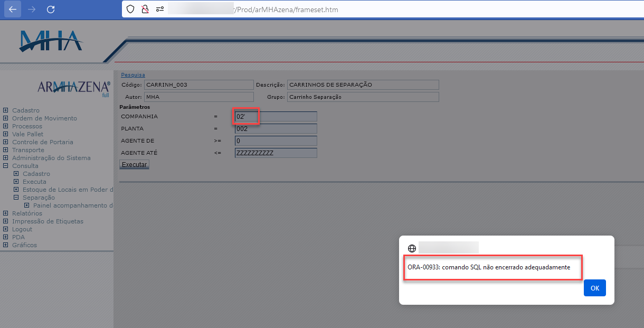Click the AGENTE ATÉ input field
Image resolution: width=644 pixels, height=328 pixels.
[x=276, y=153]
